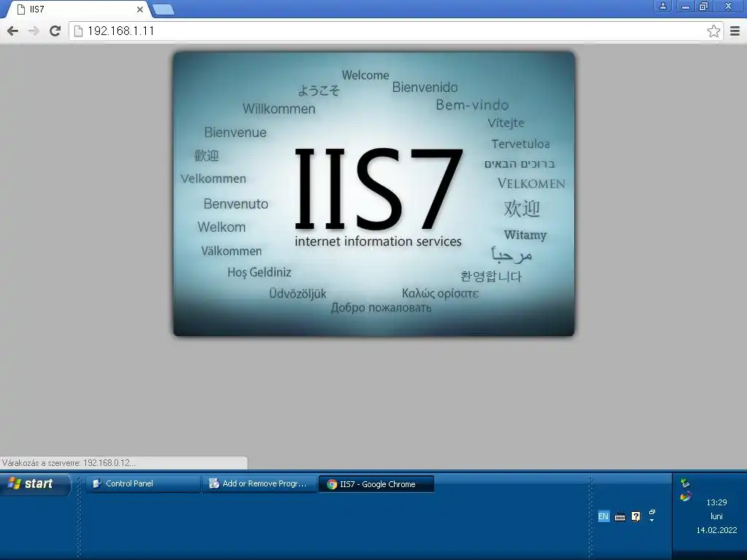The image size is (747, 560).
Task: Click the 13:29 taskbar clock
Action: point(716,502)
